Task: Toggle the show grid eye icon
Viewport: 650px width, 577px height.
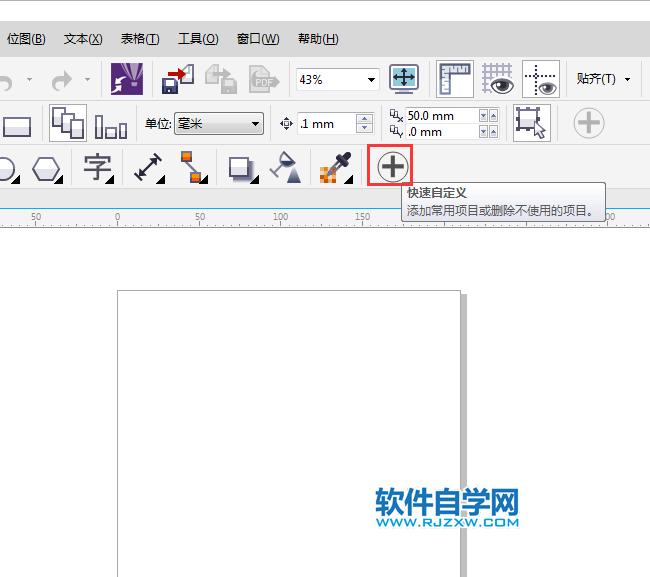Action: point(497,79)
